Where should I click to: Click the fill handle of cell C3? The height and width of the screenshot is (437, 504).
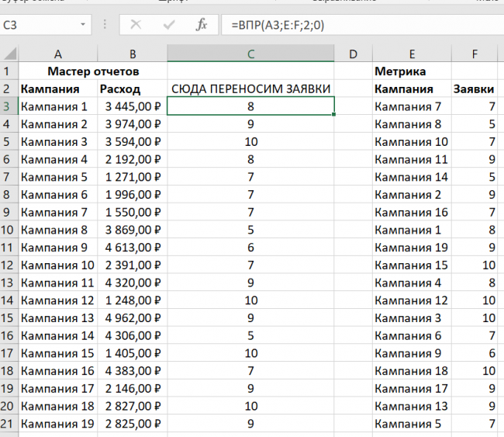[334, 115]
